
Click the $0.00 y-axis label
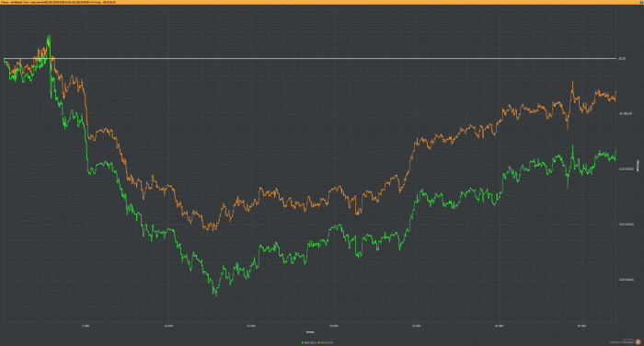click(x=622, y=58)
